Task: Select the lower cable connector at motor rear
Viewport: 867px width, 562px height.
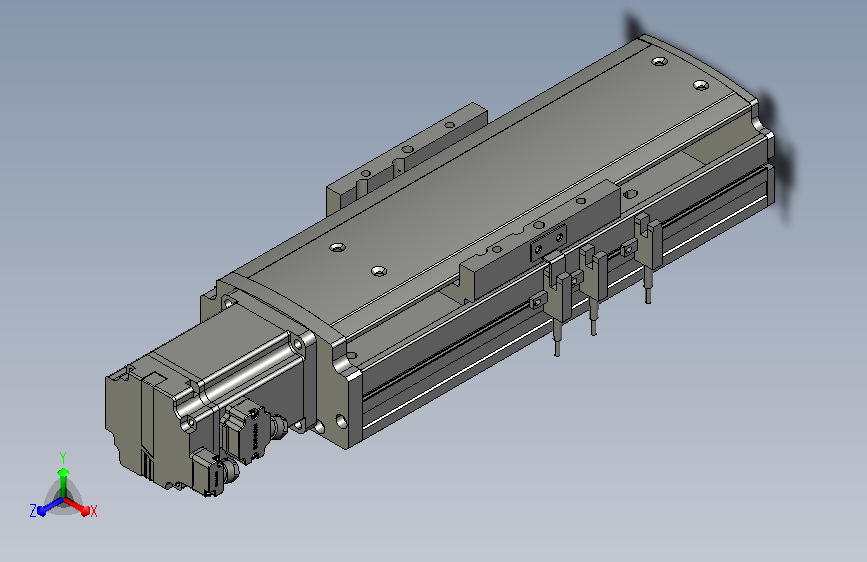Action: 213,471
